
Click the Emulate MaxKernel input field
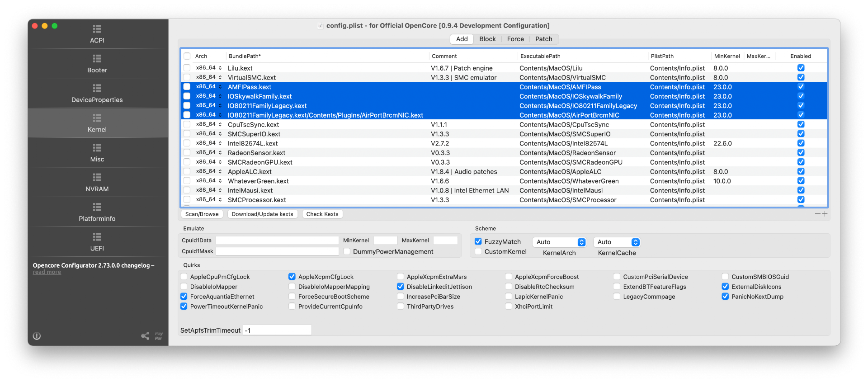click(446, 241)
